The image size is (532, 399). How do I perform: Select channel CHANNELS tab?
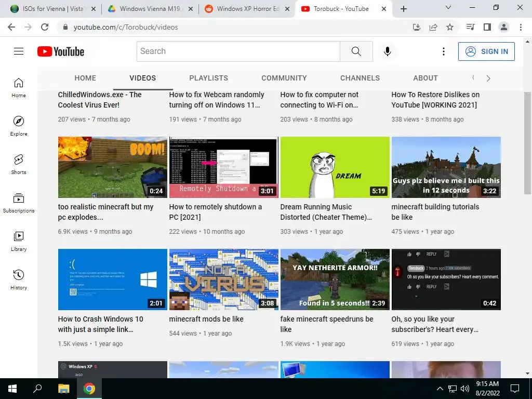[x=360, y=78]
